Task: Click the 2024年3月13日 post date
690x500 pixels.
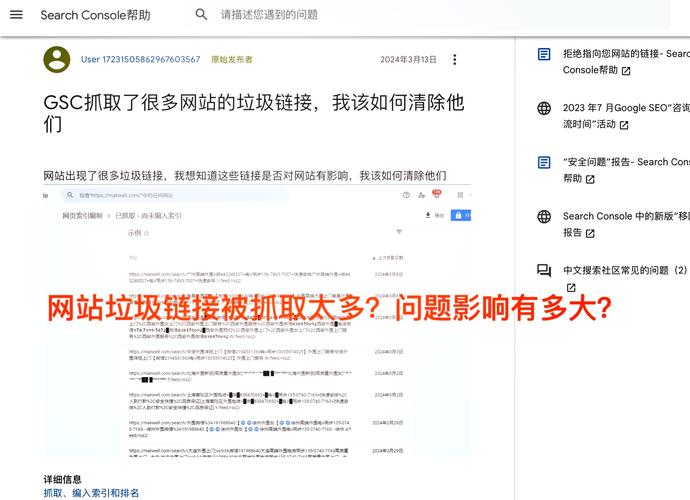Action: 408,59
